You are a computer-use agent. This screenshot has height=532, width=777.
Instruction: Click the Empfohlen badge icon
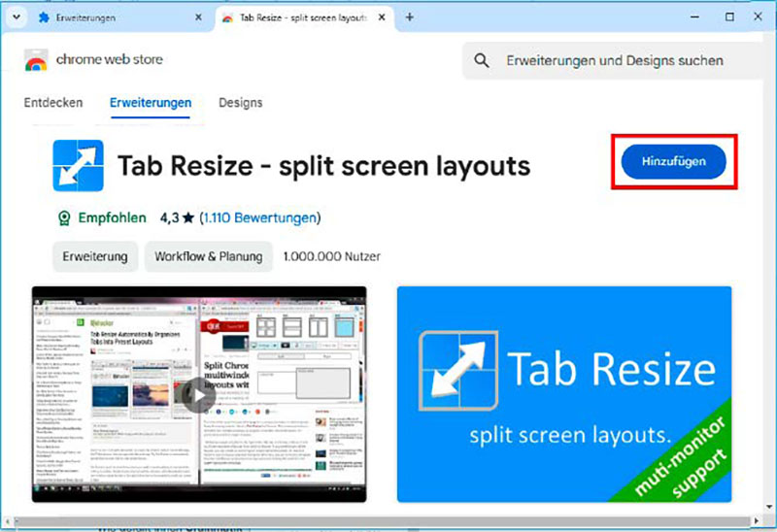coord(64,218)
